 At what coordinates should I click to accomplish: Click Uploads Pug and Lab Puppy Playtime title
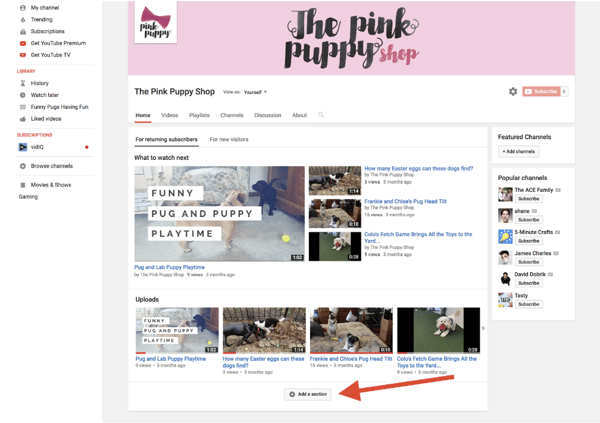tap(171, 359)
